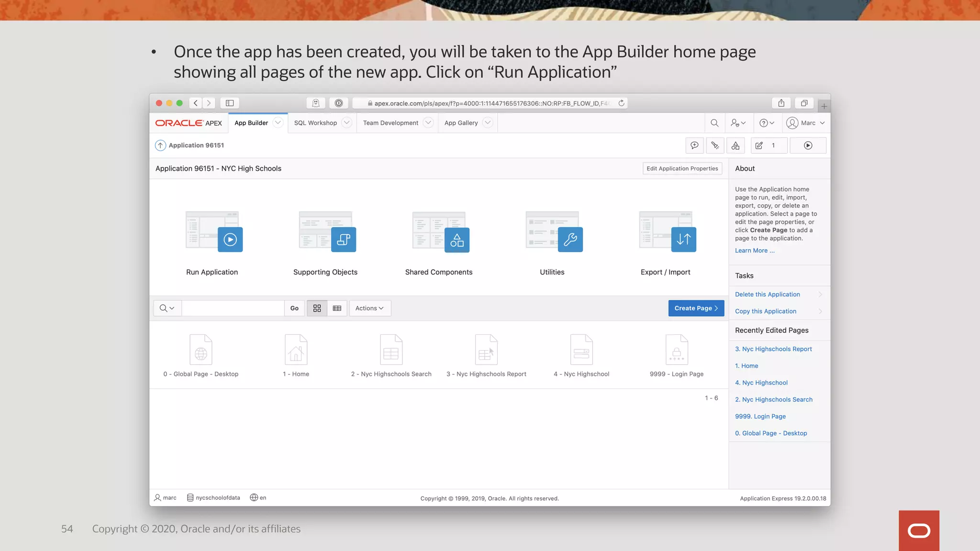Open recent page 9999. Login Page
980x551 pixels.
(760, 417)
